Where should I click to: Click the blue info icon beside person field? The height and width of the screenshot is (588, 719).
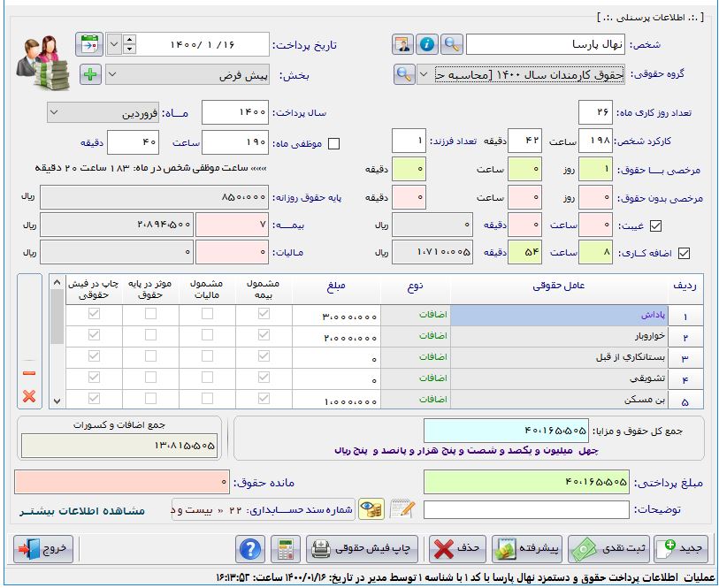427,44
